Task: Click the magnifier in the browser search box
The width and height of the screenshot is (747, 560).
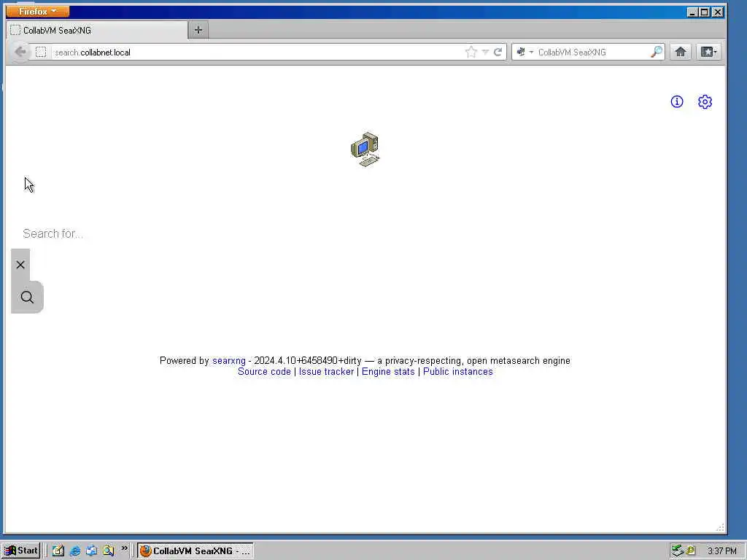Action: 657,52
